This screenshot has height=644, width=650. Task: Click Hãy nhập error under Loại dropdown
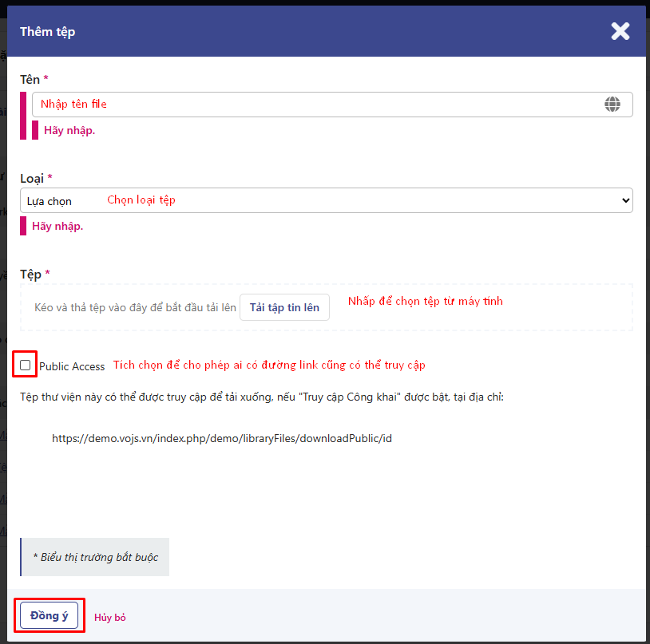(57, 226)
